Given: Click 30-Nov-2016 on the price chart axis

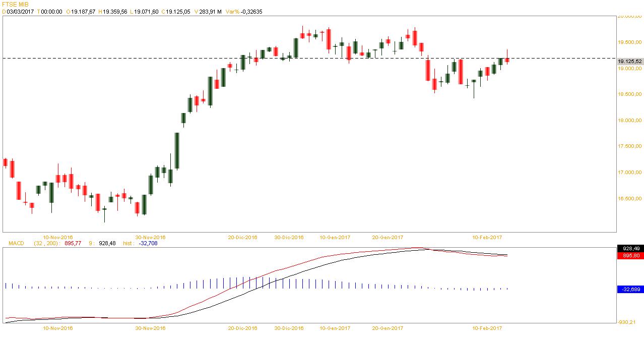Looking at the screenshot, I should [150, 237].
